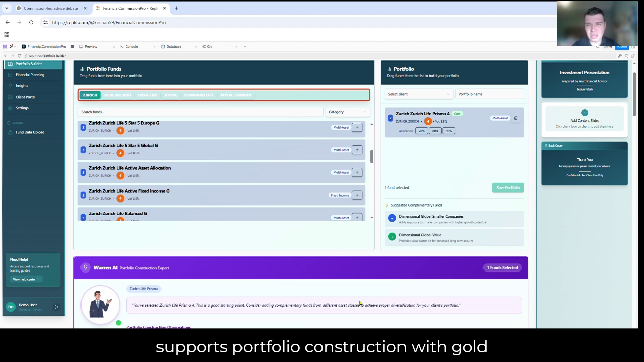The image size is (644, 362).
Task: Select the 80% allocation option
Action: pyautogui.click(x=435, y=131)
